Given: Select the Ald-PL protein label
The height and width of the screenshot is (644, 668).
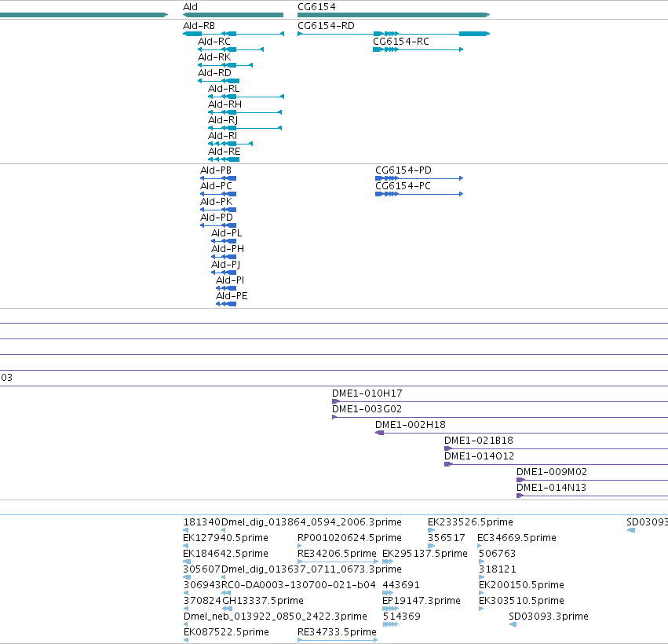Looking at the screenshot, I should point(226,233).
